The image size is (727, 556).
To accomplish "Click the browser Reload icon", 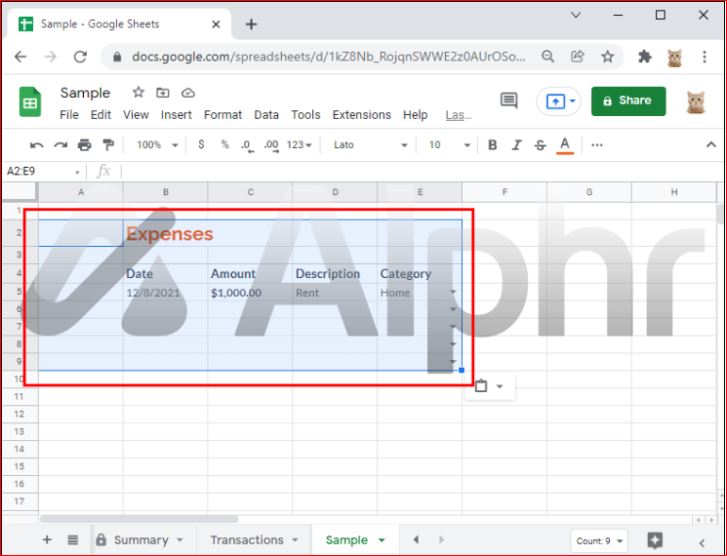I will coord(80,57).
